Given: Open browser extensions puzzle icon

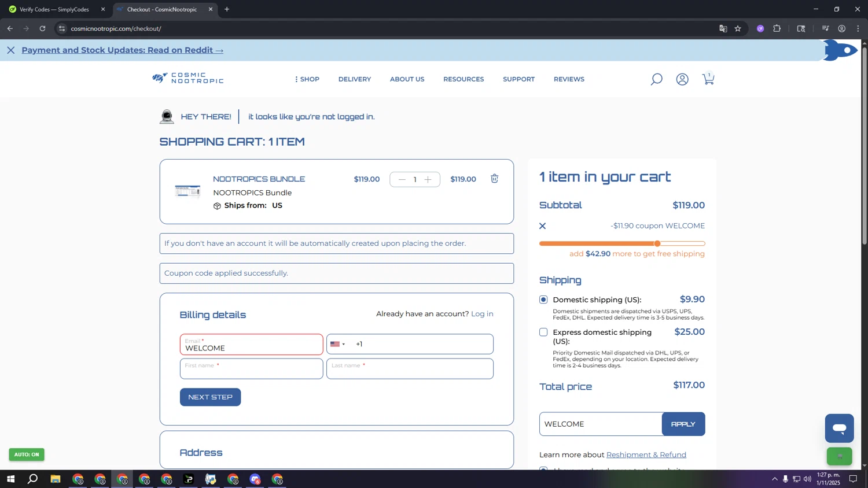Looking at the screenshot, I should (x=777, y=28).
